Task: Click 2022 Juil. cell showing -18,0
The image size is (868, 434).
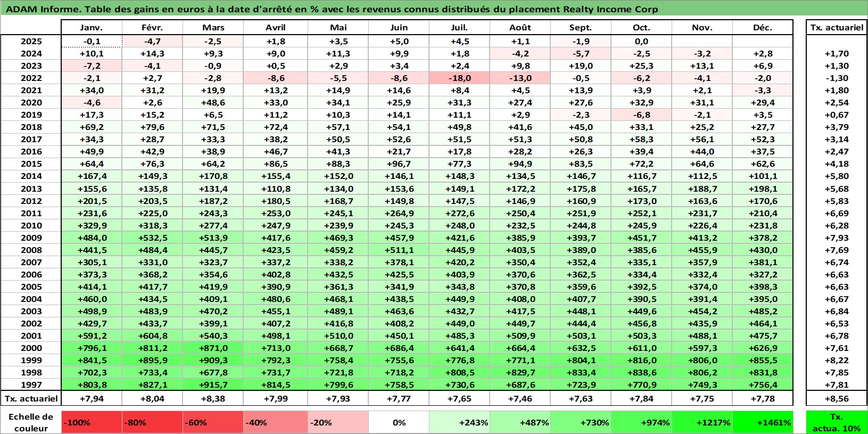Action: [x=459, y=78]
